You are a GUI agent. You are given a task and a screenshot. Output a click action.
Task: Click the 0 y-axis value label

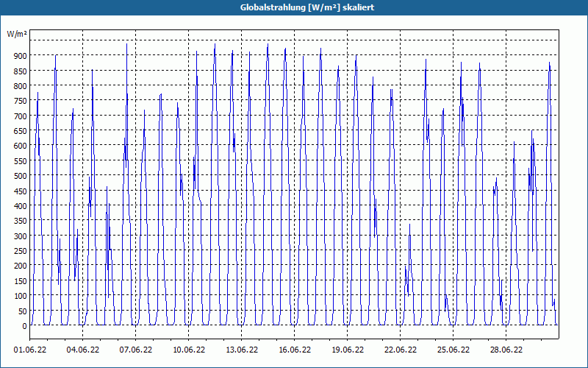25,326
